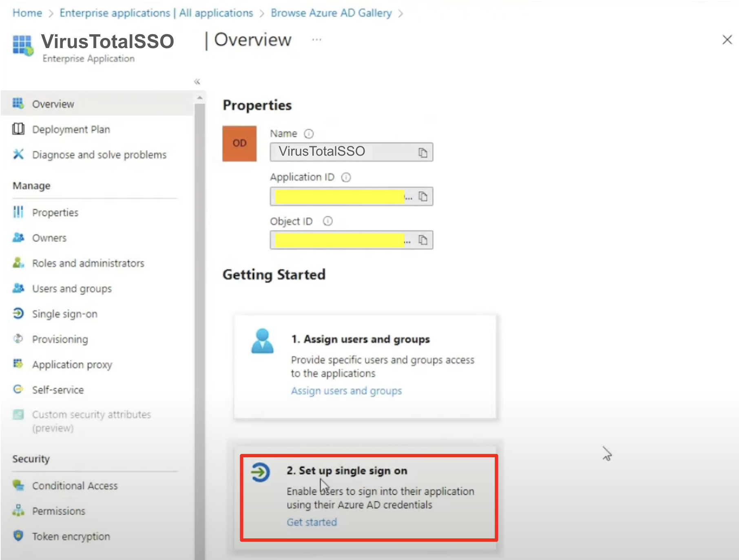The width and height of the screenshot is (739, 560).
Task: Open Users and groups page
Action: [72, 288]
